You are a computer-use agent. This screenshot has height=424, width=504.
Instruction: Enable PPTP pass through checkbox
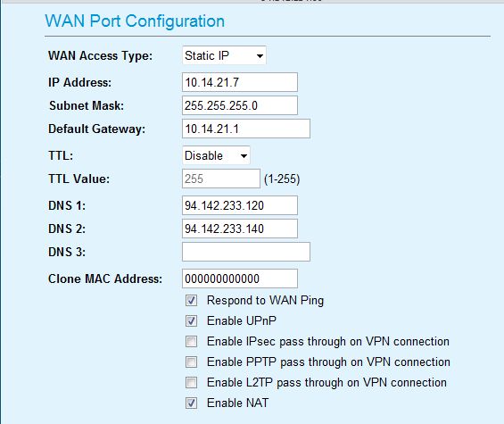[191, 362]
